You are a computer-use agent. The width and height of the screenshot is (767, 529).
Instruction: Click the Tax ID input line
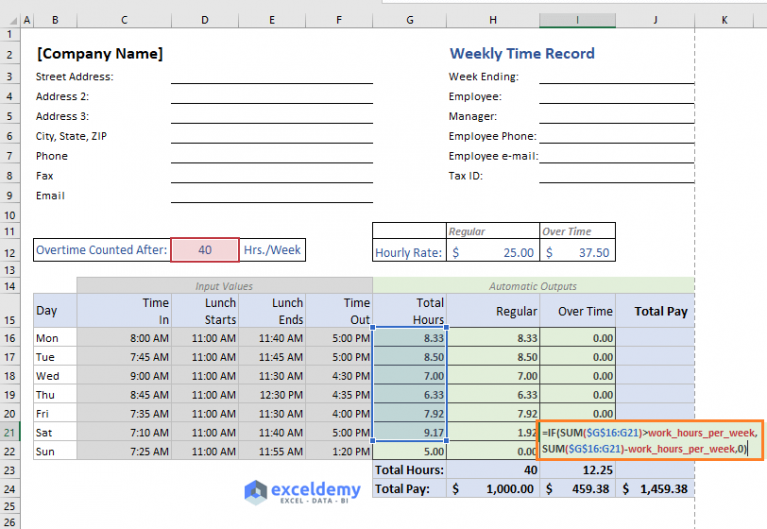(x=617, y=176)
